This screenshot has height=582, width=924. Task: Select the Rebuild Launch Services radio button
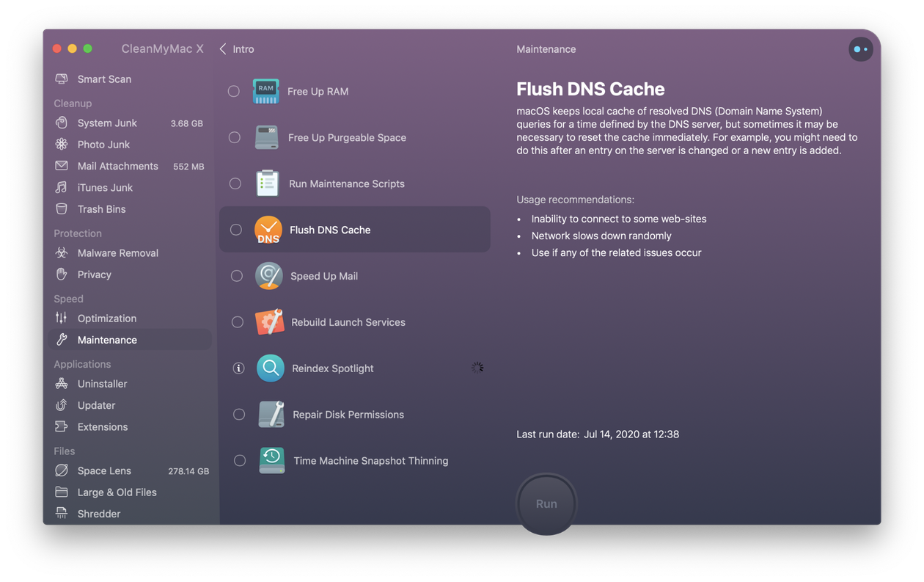[x=237, y=322]
